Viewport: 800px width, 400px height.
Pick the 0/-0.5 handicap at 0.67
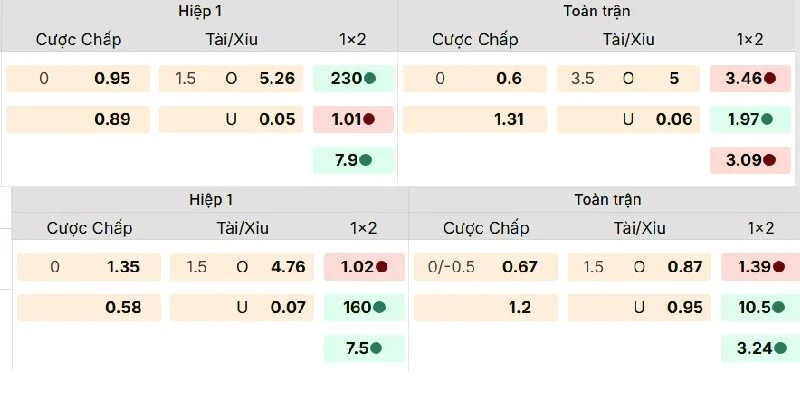(485, 267)
